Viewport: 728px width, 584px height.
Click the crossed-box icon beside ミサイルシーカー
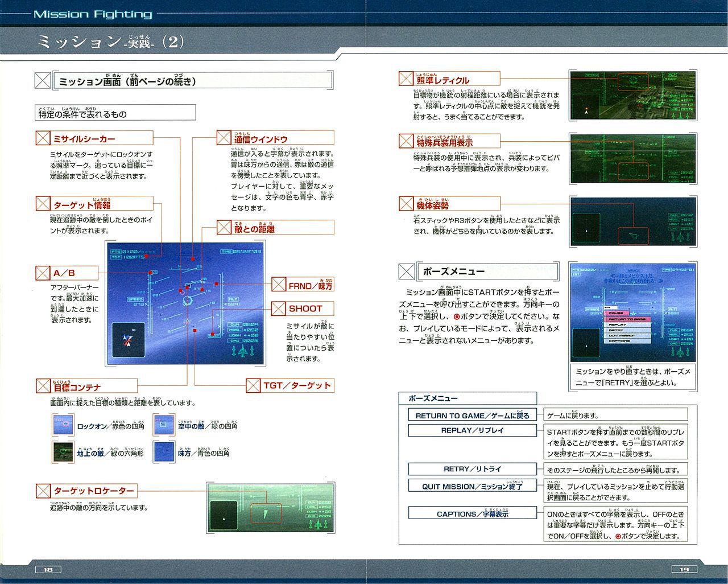click(x=43, y=138)
